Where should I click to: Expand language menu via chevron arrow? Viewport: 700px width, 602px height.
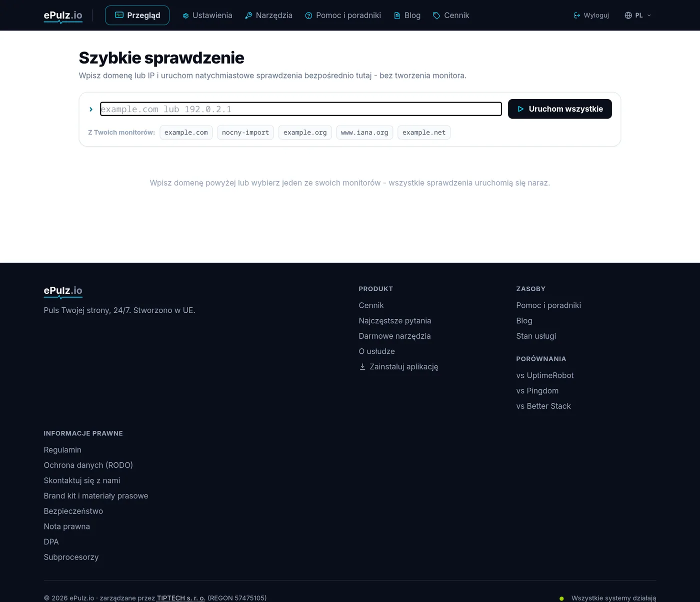pos(649,16)
